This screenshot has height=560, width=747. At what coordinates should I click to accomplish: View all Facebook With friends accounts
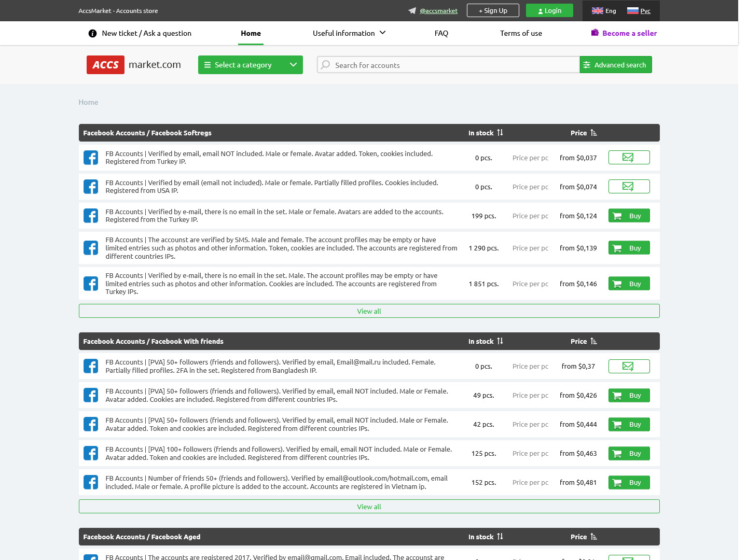(x=369, y=507)
